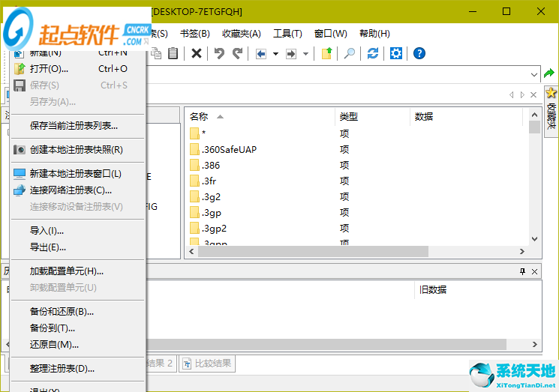Viewport: 559px width, 392px height.
Task: Choose 导出(E)... from File menu
Action: (x=48, y=247)
